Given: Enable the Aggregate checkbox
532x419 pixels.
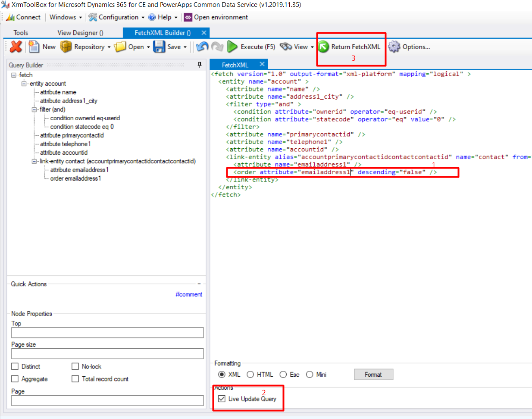Looking at the screenshot, I should pos(15,379).
